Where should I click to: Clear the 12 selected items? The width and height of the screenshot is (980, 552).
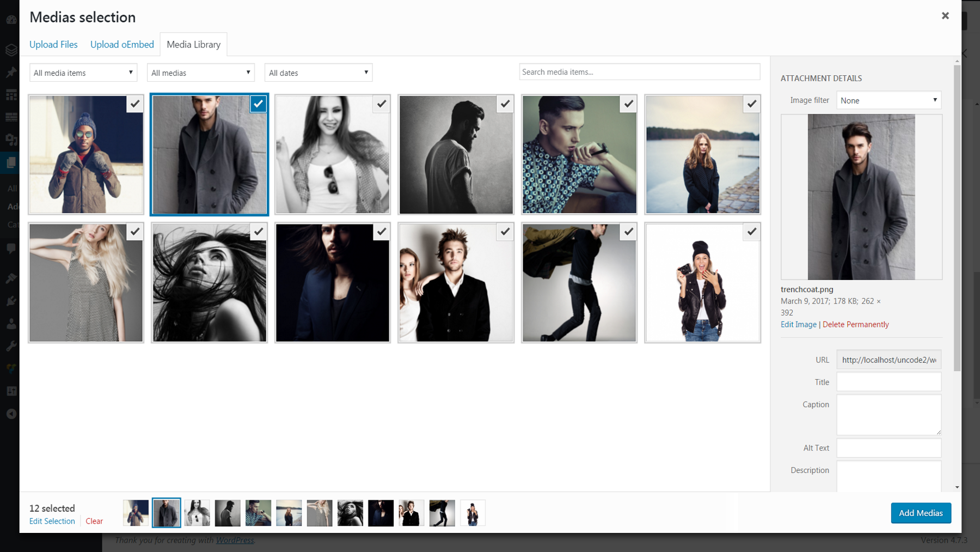94,521
